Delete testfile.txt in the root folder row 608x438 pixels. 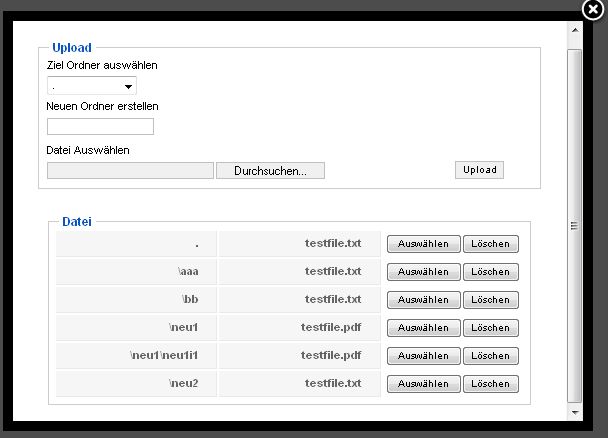pyautogui.click(x=491, y=244)
